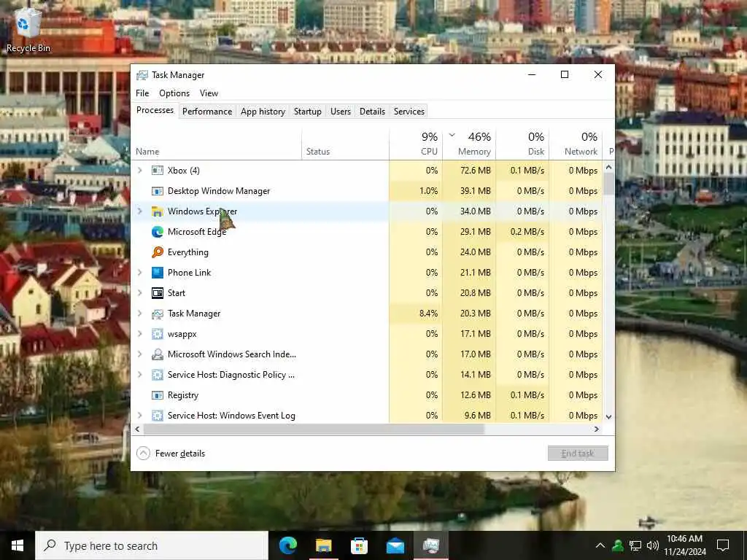Sort processes by Disk column
The image size is (747, 560).
coord(522,144)
